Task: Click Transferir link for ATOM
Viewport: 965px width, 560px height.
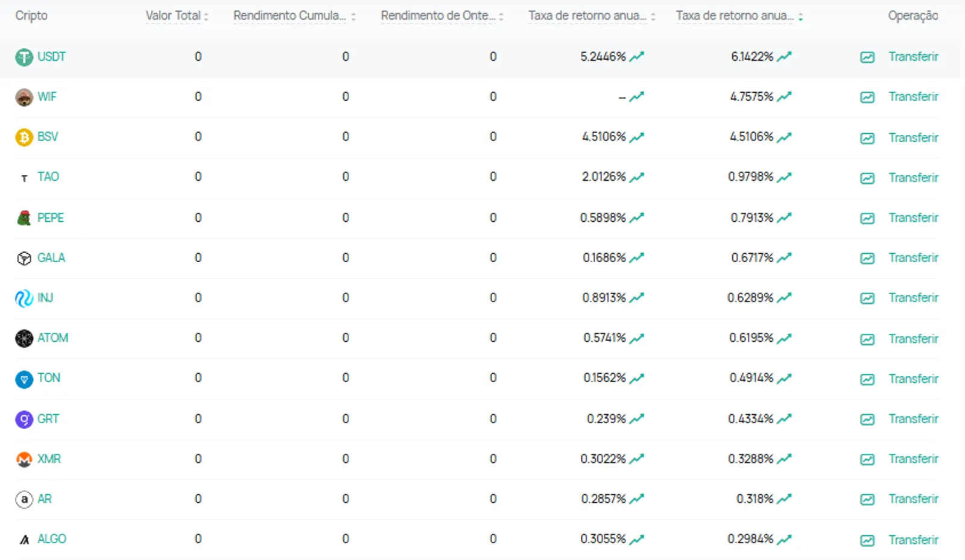Action: tap(913, 339)
